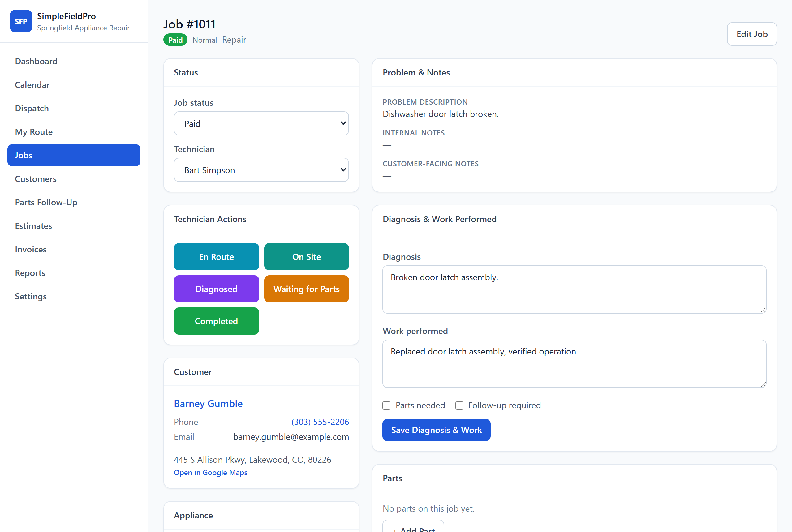Set job to Diagnosed
Image resolution: width=792 pixels, height=532 pixels.
tap(217, 289)
